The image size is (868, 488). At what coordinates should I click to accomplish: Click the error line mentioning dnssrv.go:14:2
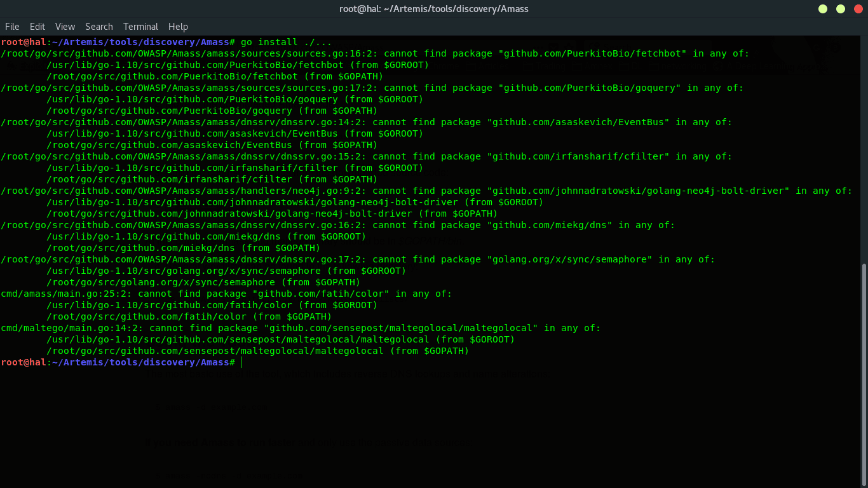pyautogui.click(x=367, y=122)
